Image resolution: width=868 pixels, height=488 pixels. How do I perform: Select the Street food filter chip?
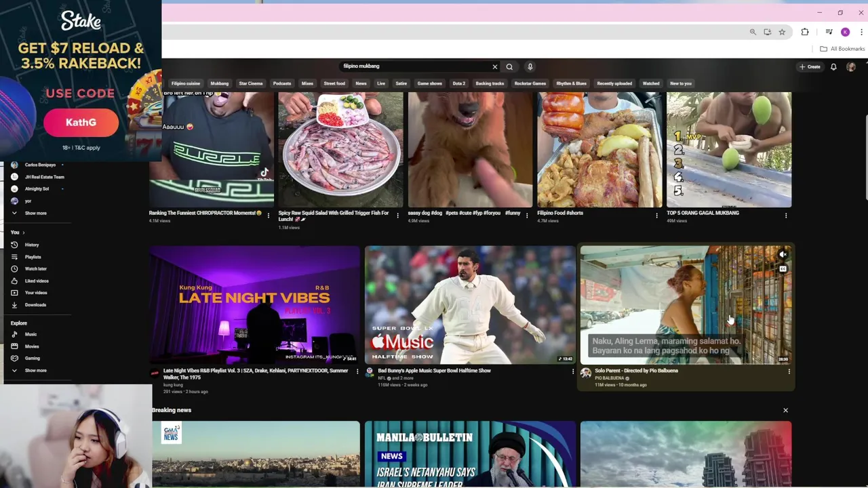[x=334, y=83]
